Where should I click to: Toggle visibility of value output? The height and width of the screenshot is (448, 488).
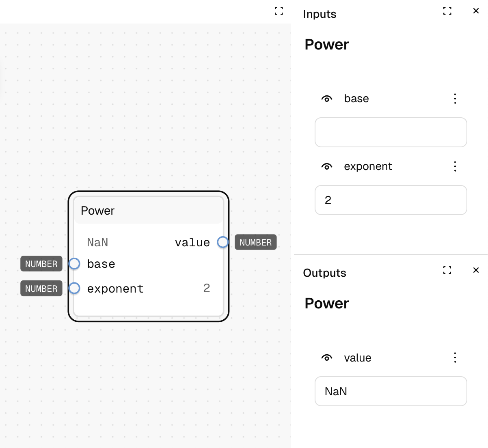[x=327, y=358]
